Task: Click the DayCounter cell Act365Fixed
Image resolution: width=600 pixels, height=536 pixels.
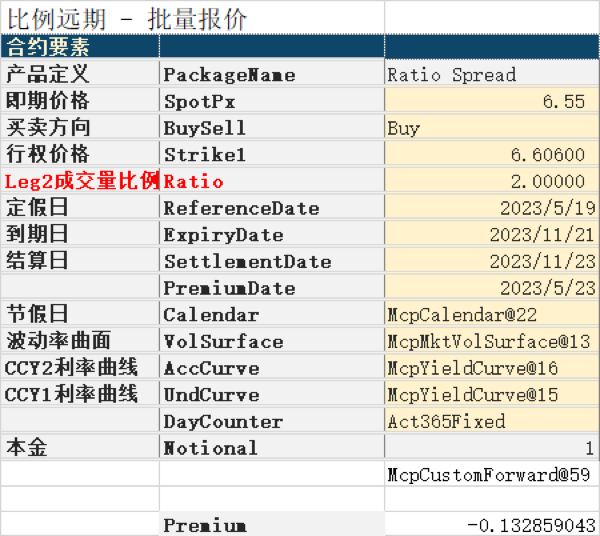Action: tap(491, 421)
